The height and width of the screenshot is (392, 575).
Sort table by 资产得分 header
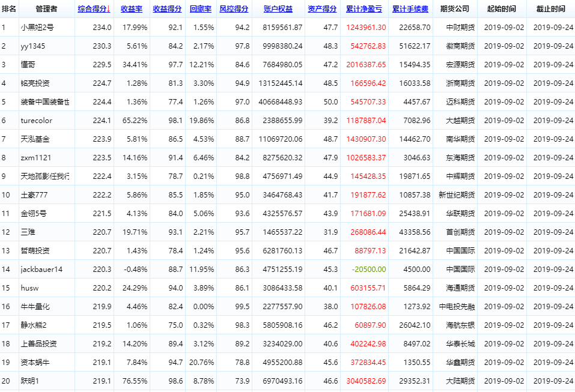(322, 9)
